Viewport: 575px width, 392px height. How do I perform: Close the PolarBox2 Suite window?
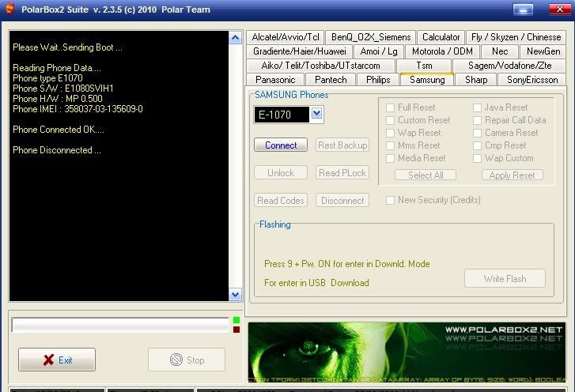pos(560,9)
